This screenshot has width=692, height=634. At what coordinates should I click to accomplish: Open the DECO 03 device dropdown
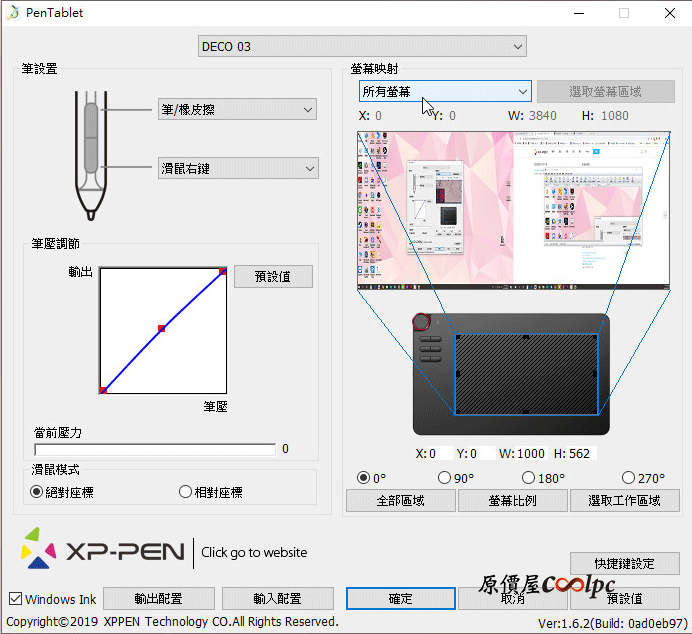tap(362, 46)
